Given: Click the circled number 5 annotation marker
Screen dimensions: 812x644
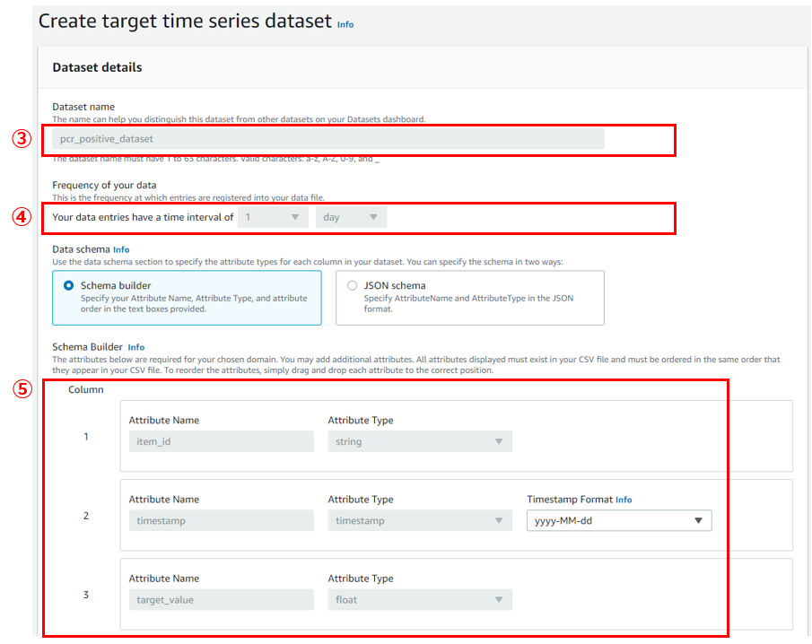Looking at the screenshot, I should point(22,390).
